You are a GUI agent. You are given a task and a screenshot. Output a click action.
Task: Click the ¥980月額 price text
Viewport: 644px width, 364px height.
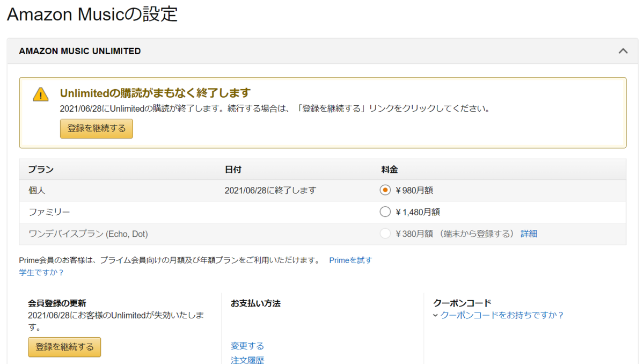pos(413,191)
